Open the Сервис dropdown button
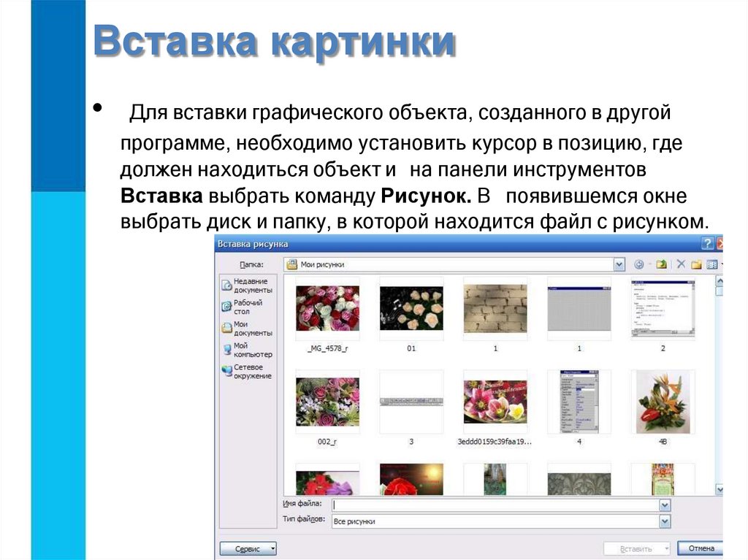 coord(248,548)
